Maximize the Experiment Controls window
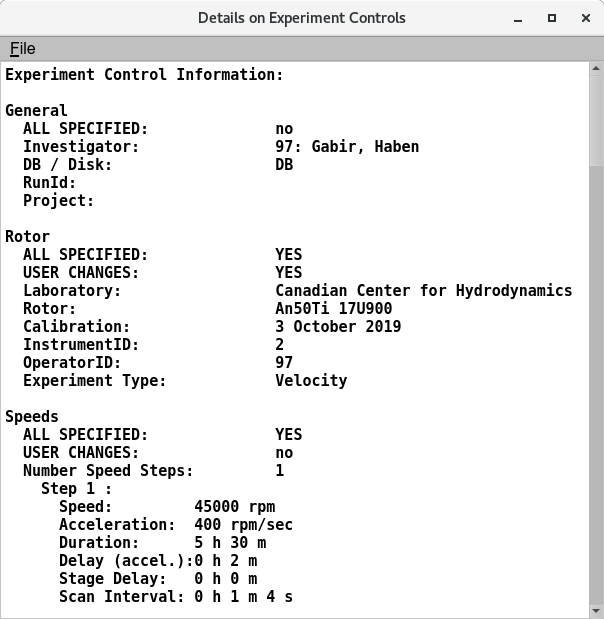Image resolution: width=604 pixels, height=619 pixels. tap(551, 18)
